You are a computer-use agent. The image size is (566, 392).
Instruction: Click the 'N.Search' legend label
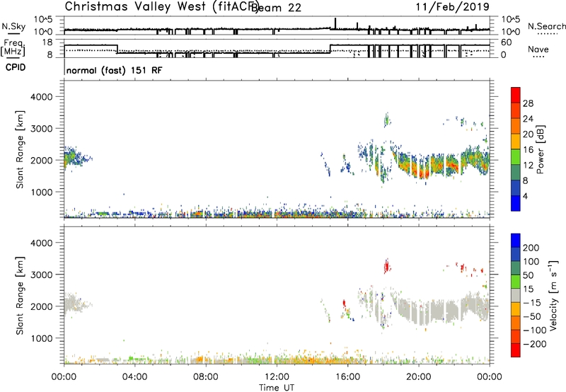[x=546, y=26]
